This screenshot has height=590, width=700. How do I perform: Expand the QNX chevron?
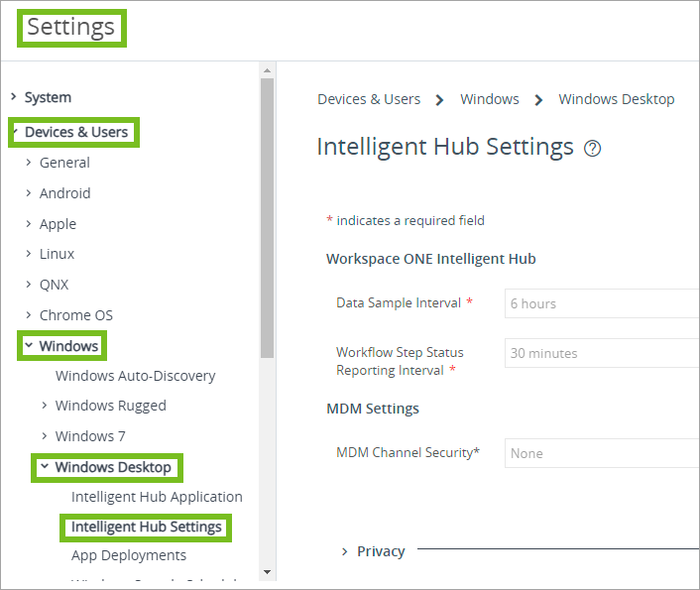(x=29, y=284)
